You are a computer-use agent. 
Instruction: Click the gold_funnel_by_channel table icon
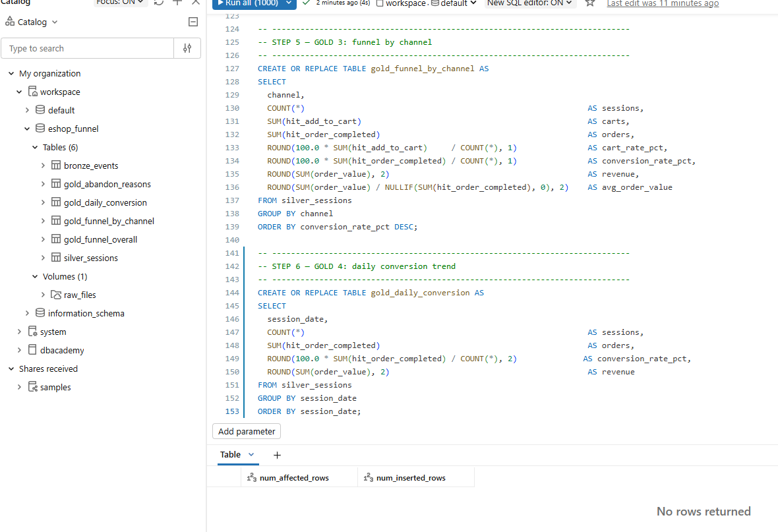(56, 220)
